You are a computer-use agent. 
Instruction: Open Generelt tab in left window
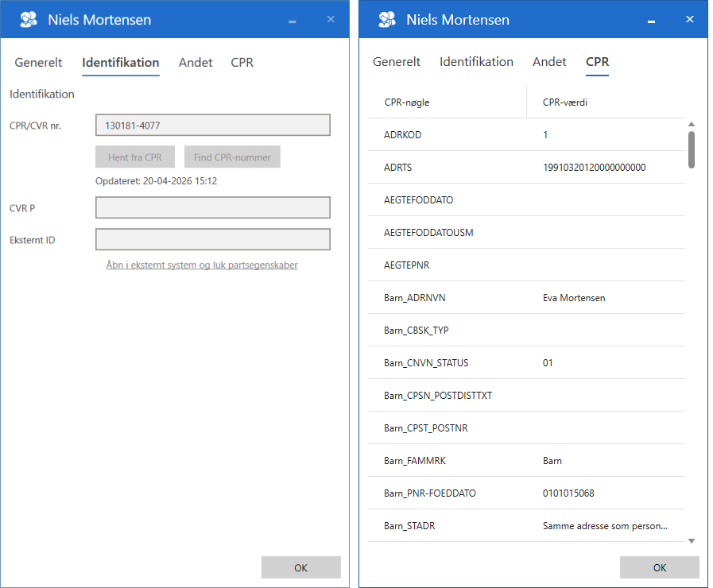[x=38, y=62]
